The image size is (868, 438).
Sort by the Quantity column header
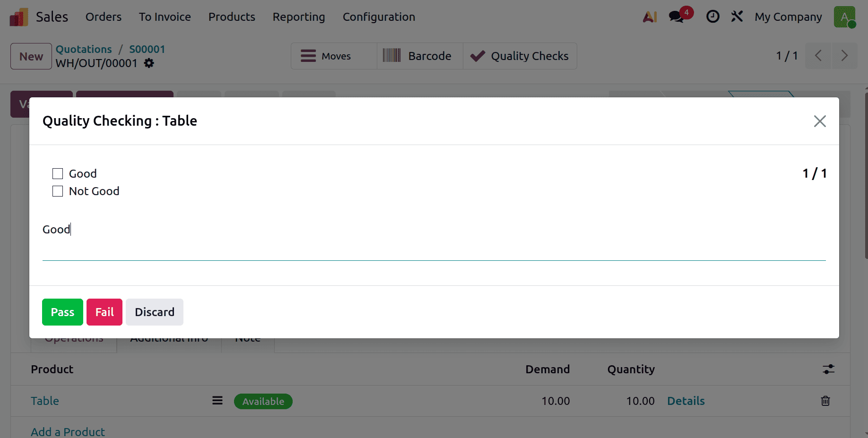pos(631,369)
